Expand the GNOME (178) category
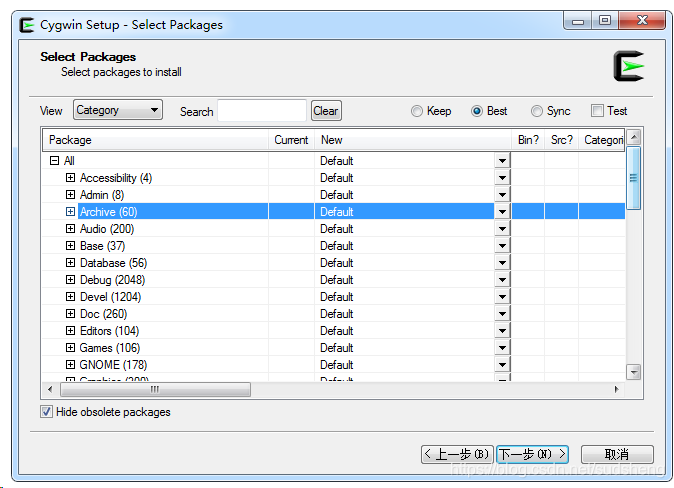Screen dimensions: 674x488 (70, 365)
